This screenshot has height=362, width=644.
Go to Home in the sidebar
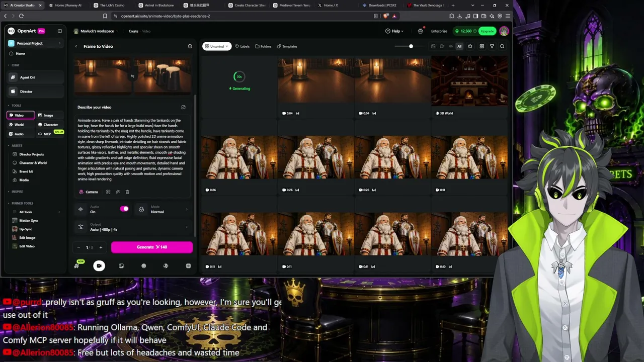pos(20,53)
